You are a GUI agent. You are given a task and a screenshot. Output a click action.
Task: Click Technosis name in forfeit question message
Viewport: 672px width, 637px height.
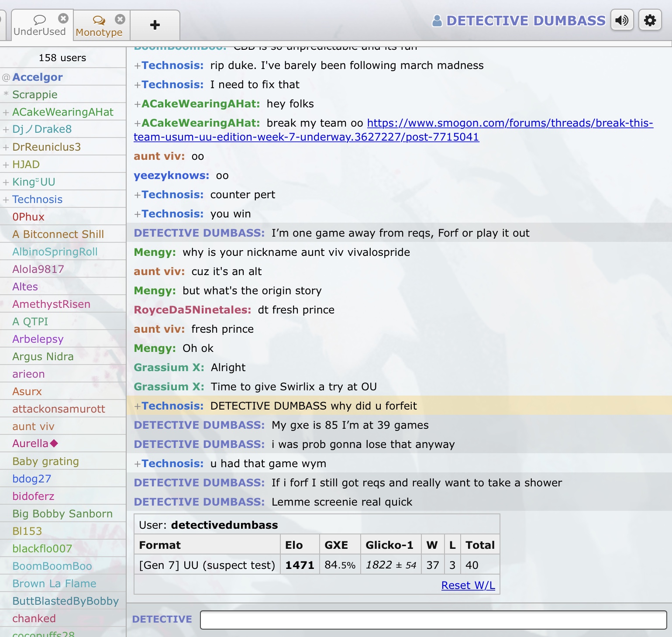(172, 406)
